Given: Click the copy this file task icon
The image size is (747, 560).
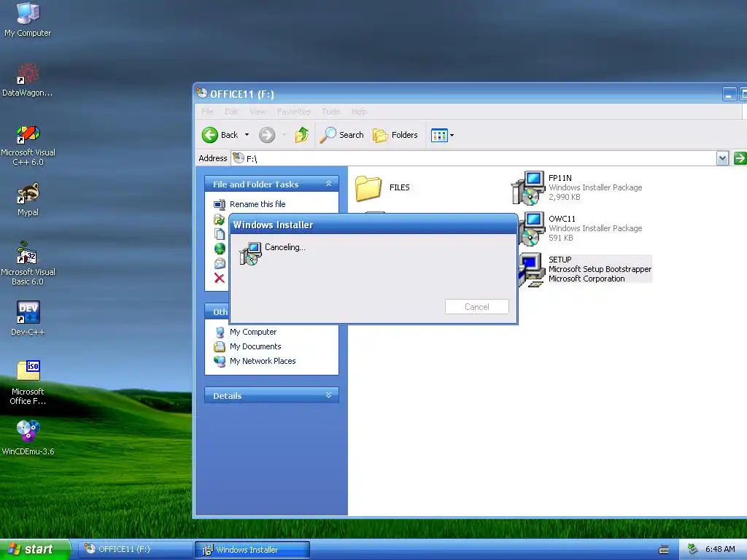Looking at the screenshot, I should click(219, 234).
